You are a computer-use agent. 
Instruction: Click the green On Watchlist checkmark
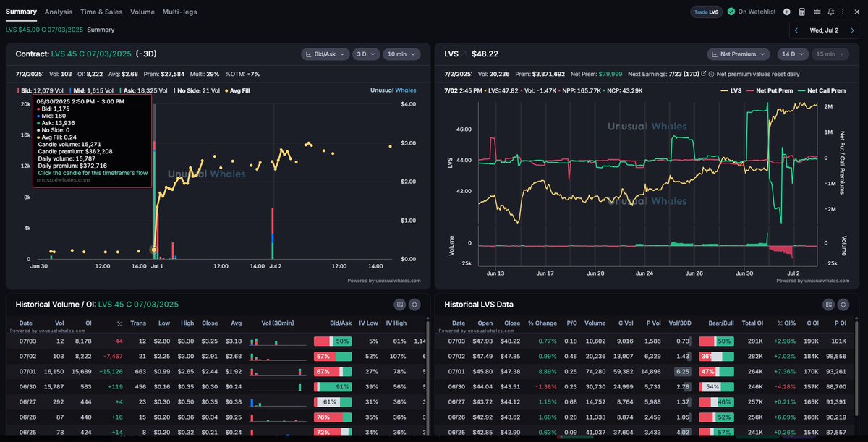coord(731,12)
